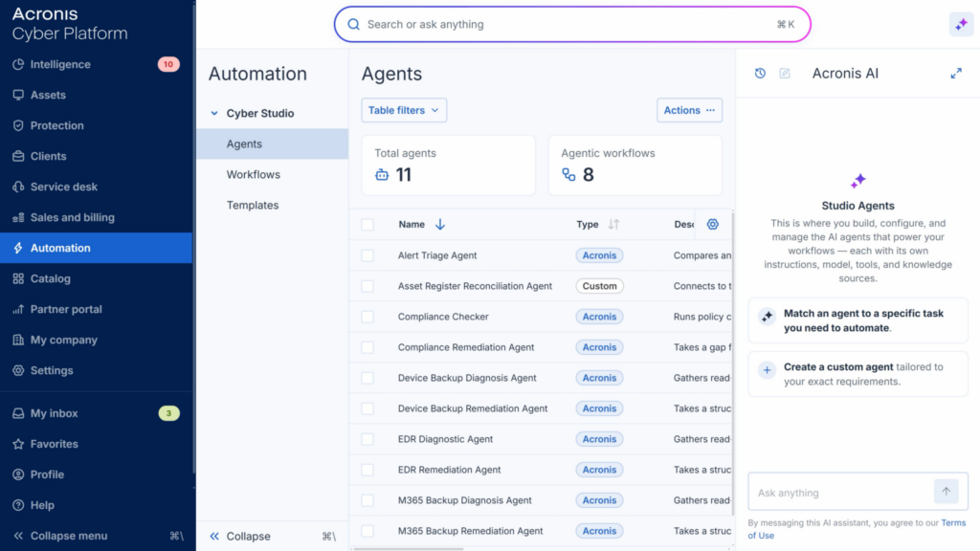This screenshot has height=551, width=980.
Task: Click the Settings gear icon in sidebar
Action: click(18, 370)
